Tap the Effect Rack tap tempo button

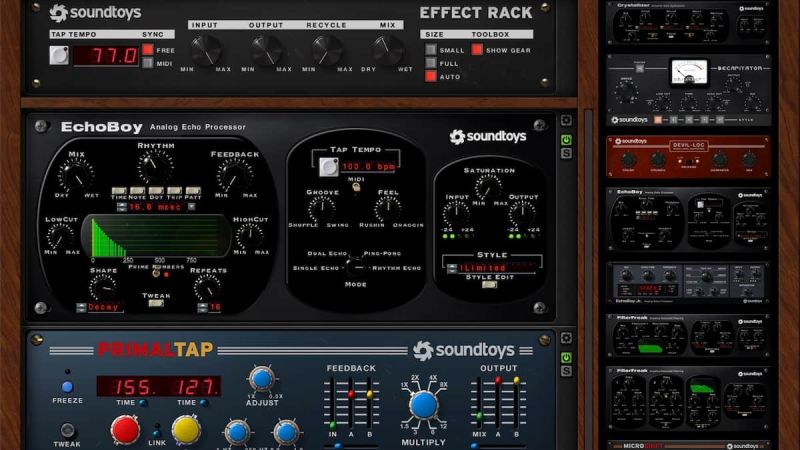(x=59, y=55)
